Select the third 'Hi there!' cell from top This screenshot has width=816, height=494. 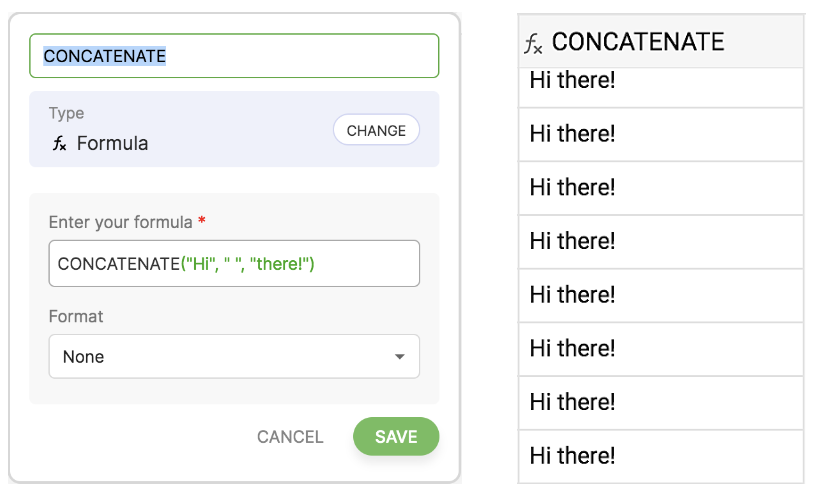660,188
